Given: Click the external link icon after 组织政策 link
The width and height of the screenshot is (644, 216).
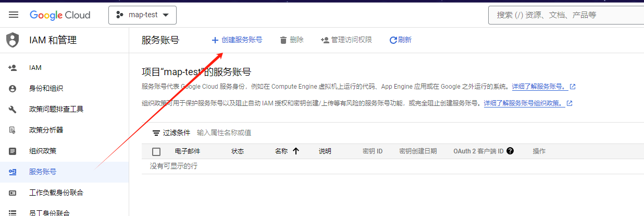Looking at the screenshot, I should coord(569,103).
